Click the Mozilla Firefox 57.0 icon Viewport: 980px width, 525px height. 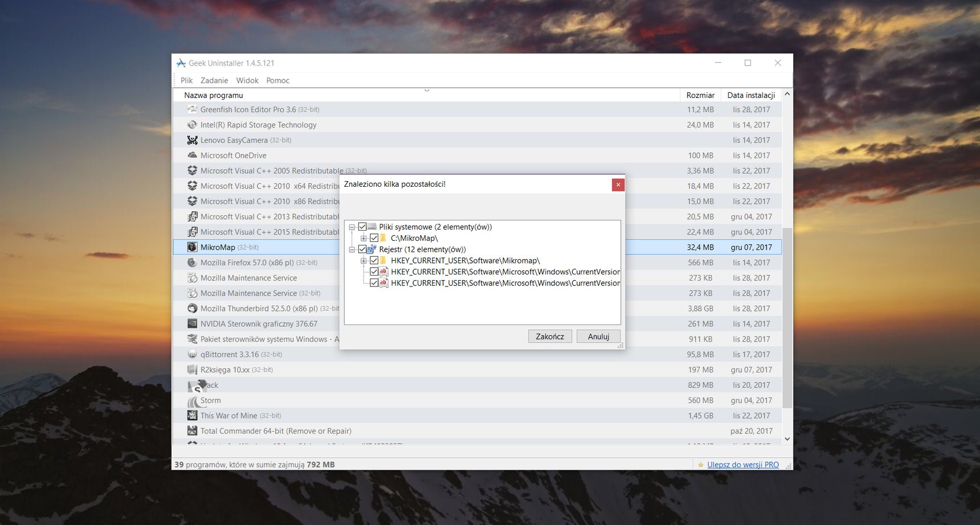pyautogui.click(x=192, y=262)
